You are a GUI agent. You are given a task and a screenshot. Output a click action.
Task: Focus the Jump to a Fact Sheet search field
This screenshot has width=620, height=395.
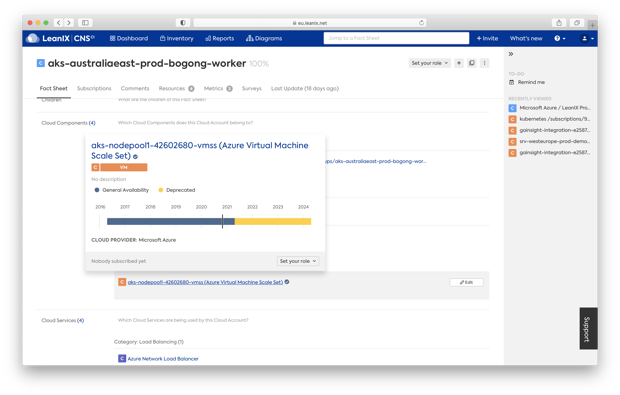pyautogui.click(x=396, y=38)
